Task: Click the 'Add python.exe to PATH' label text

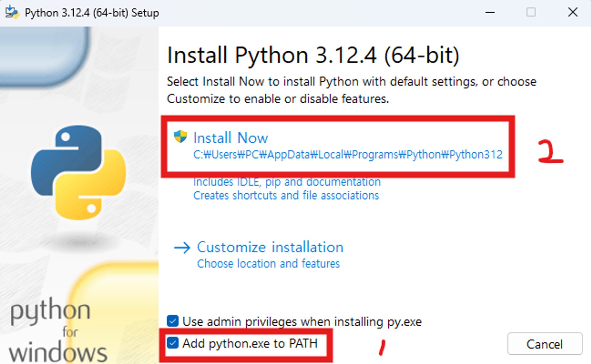Action: point(250,343)
